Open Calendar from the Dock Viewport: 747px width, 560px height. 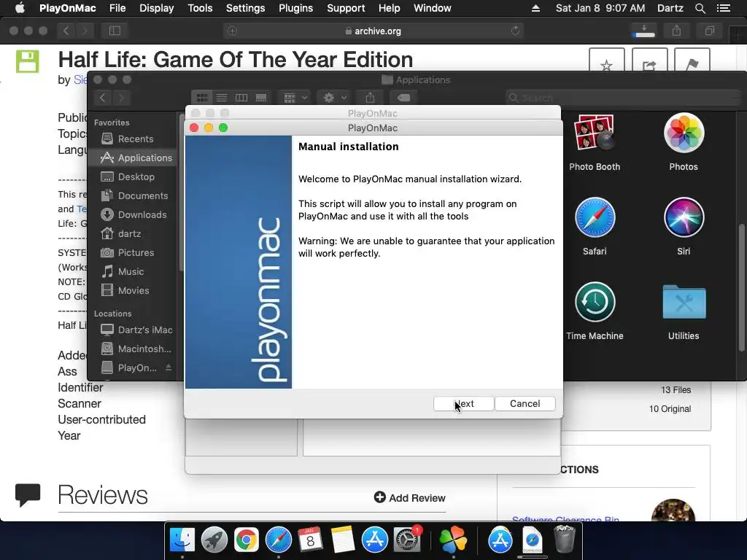[310, 540]
